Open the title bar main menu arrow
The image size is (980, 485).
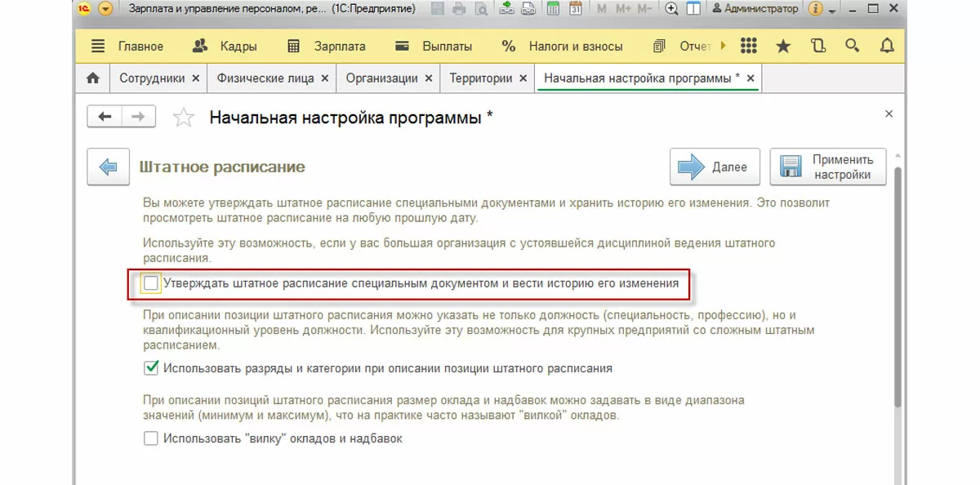pos(105,9)
